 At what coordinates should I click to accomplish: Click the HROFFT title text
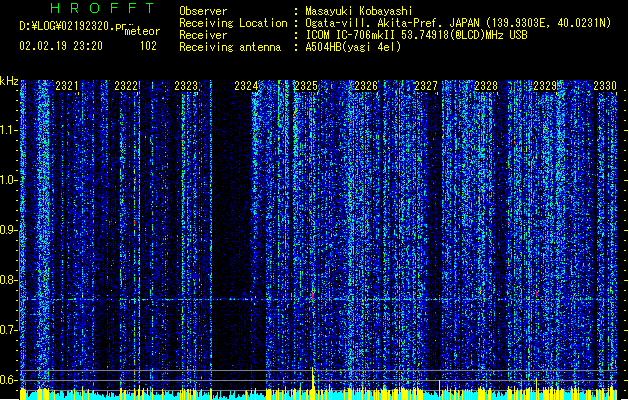(x=103, y=8)
